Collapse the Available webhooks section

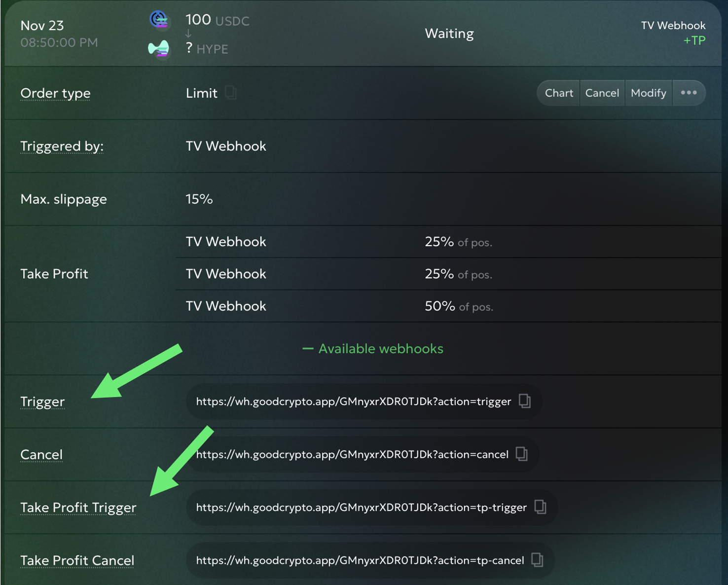(373, 349)
